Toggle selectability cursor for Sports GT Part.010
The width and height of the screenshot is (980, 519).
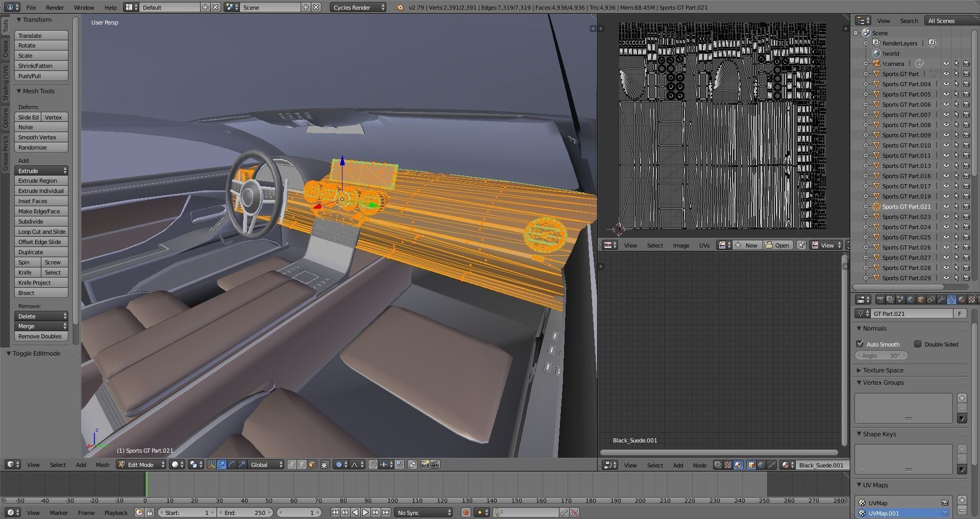coord(957,145)
